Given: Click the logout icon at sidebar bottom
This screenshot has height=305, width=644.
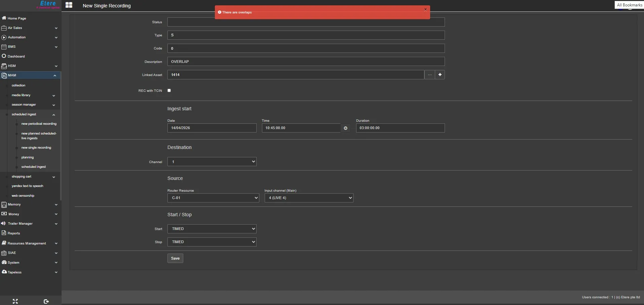Looking at the screenshot, I should pyautogui.click(x=46, y=301).
